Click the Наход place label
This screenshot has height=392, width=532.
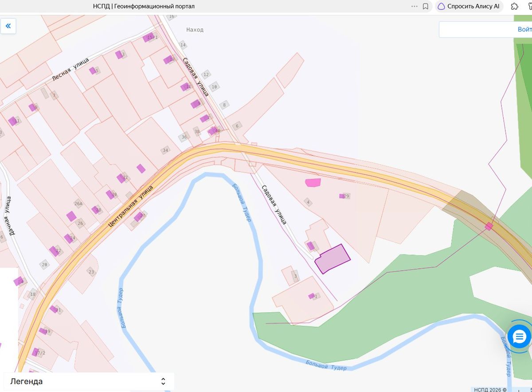click(x=195, y=30)
